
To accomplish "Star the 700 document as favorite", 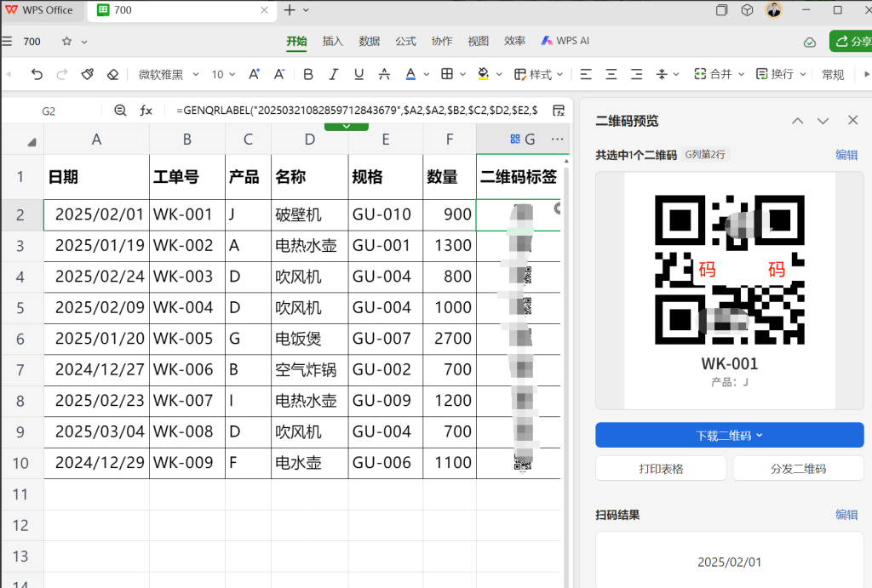I will point(66,41).
